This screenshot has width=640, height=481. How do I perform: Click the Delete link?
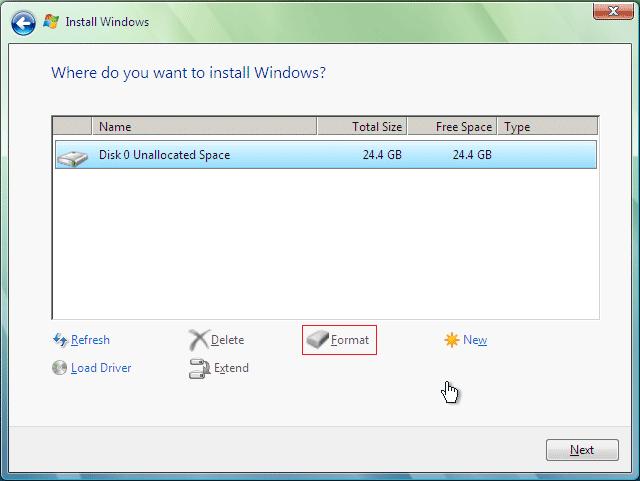click(x=227, y=340)
